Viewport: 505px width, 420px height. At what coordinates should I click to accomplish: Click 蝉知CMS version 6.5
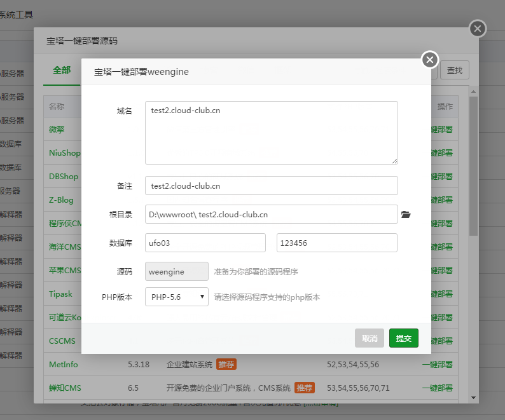[133, 388]
